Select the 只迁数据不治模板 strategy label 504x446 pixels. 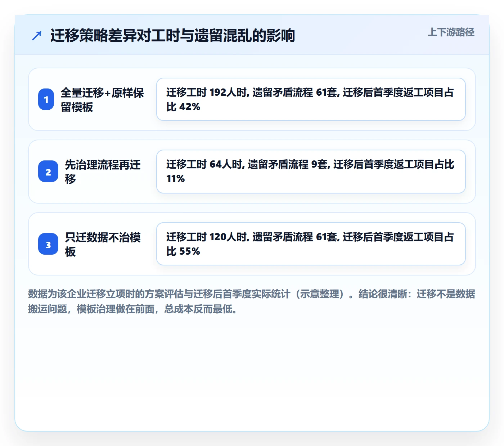(103, 244)
